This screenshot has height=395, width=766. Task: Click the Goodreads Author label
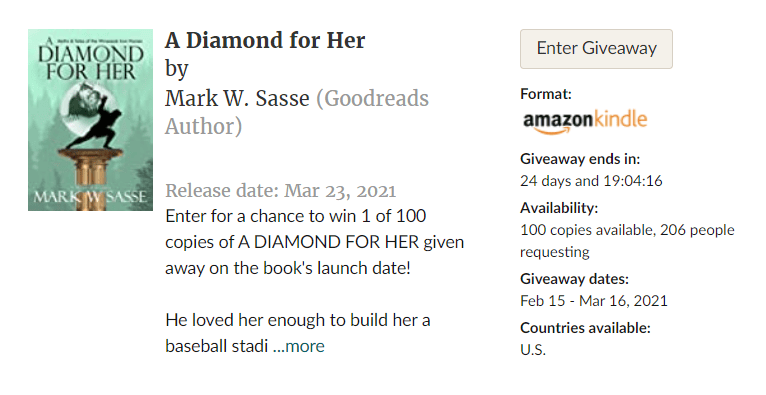click(297, 112)
